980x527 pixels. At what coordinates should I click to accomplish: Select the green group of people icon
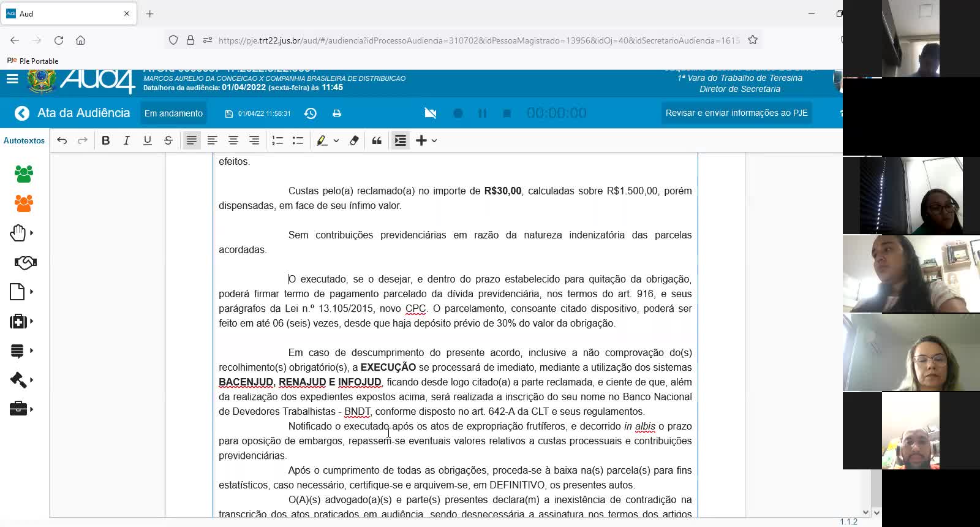point(24,173)
